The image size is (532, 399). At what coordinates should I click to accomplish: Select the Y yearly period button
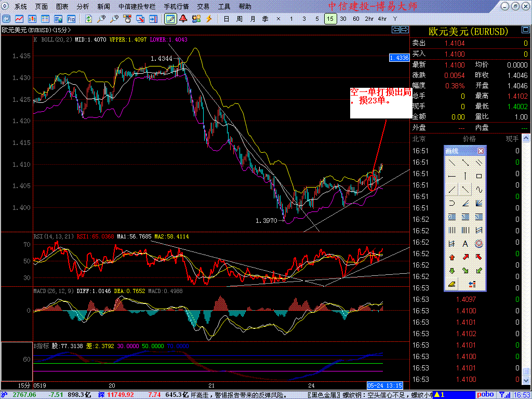pos(395,19)
